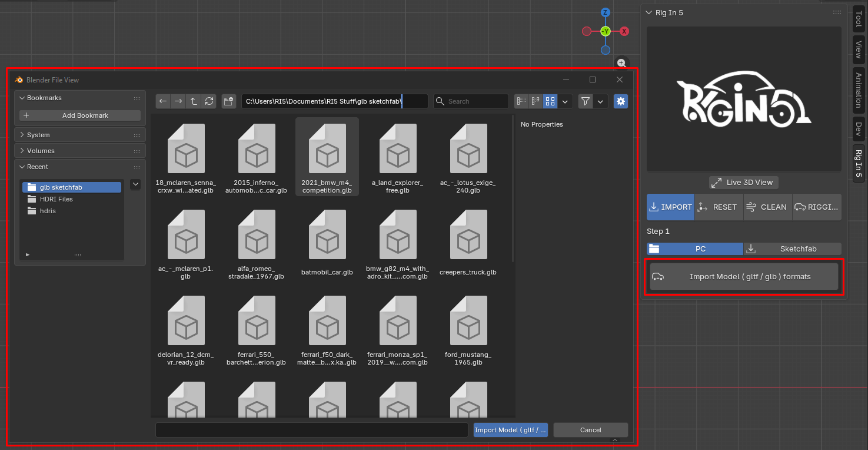868x450 pixels.
Task: Open recent list specials dropdown
Action: pos(135,184)
